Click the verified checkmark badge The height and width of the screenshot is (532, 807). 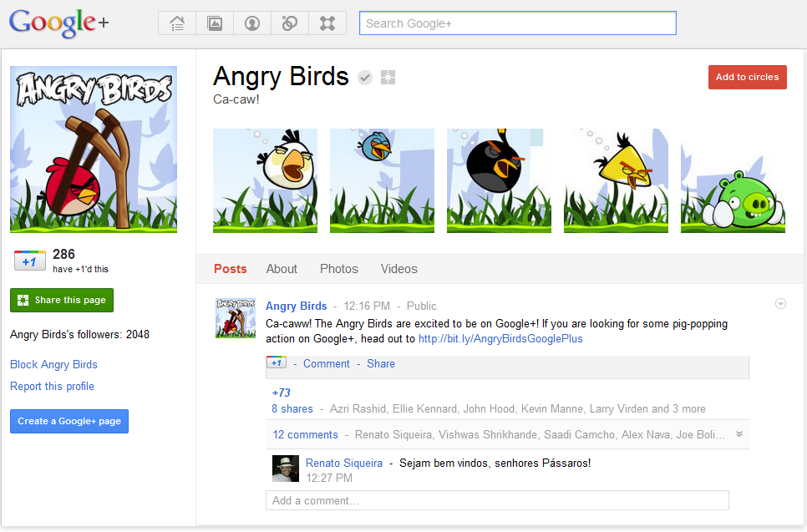[x=365, y=78]
